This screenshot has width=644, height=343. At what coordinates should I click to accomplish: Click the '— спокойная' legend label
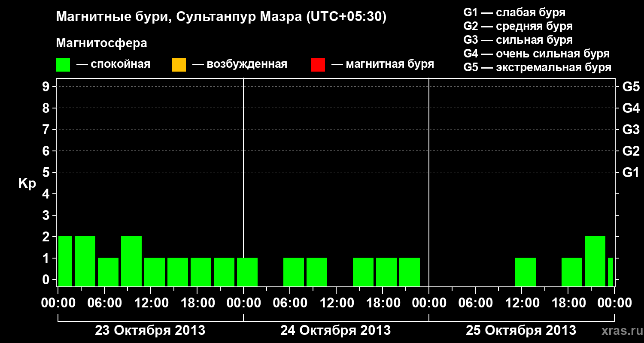click(113, 65)
